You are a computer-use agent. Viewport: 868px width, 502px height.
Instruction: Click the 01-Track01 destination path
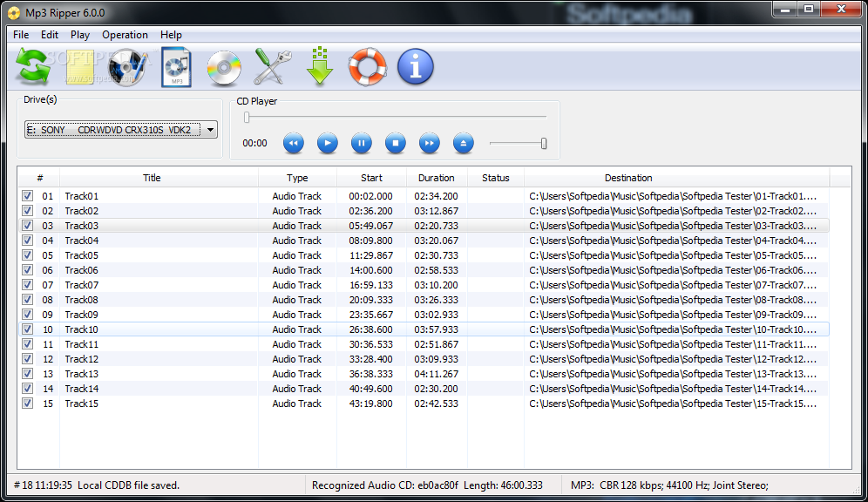[673, 196]
